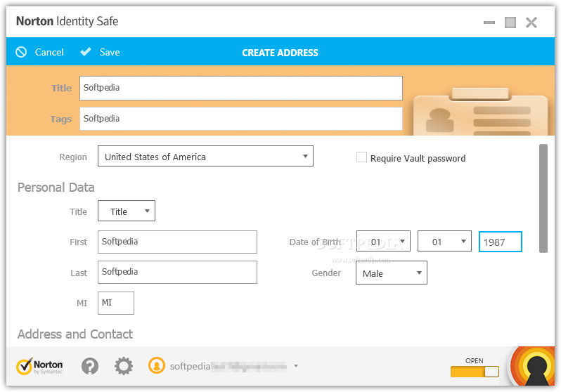Toggle the OPEN vault switch

475,372
